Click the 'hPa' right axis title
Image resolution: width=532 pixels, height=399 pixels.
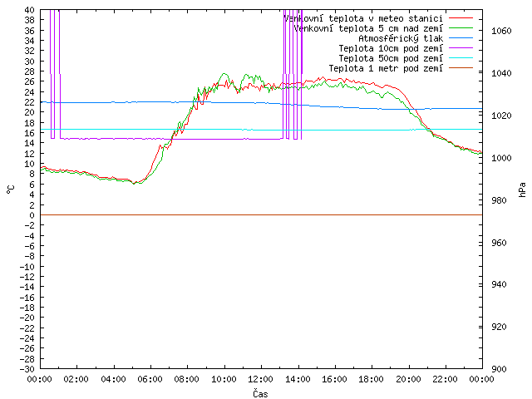[x=522, y=190]
